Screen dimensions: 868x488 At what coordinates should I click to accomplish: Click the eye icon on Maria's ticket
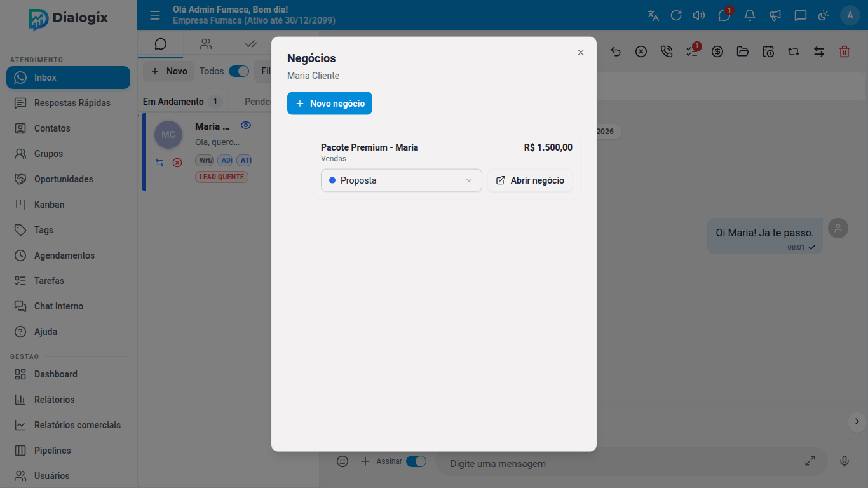[x=246, y=125]
